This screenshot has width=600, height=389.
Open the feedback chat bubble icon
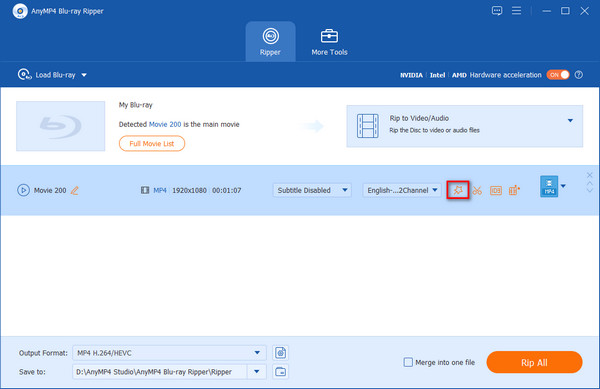tap(497, 11)
